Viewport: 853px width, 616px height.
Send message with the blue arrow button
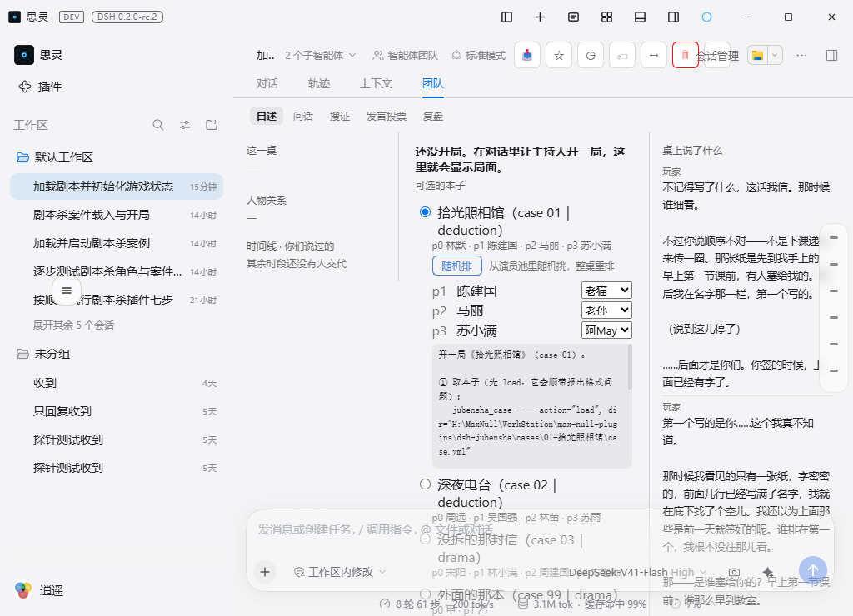(813, 569)
